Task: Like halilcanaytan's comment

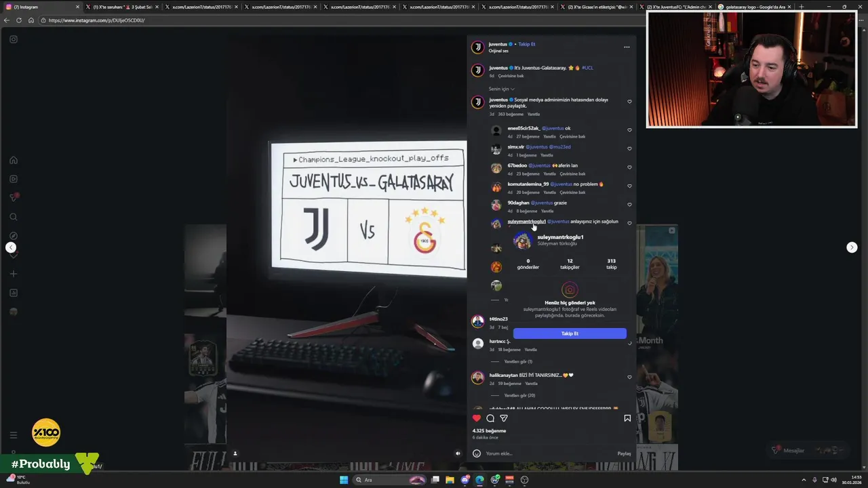Action: 629,377
